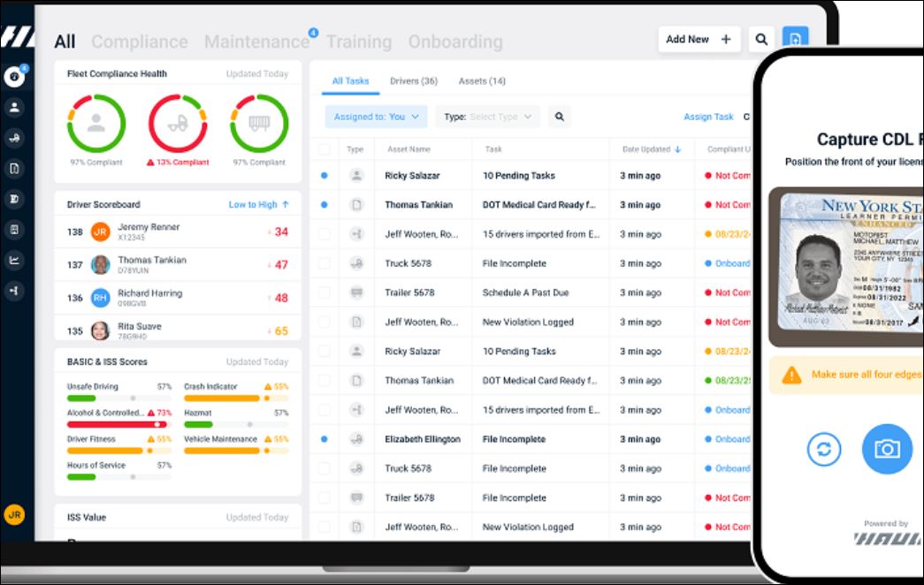Open the dashboard icon with notification badge
The width and height of the screenshot is (924, 585).
14,77
